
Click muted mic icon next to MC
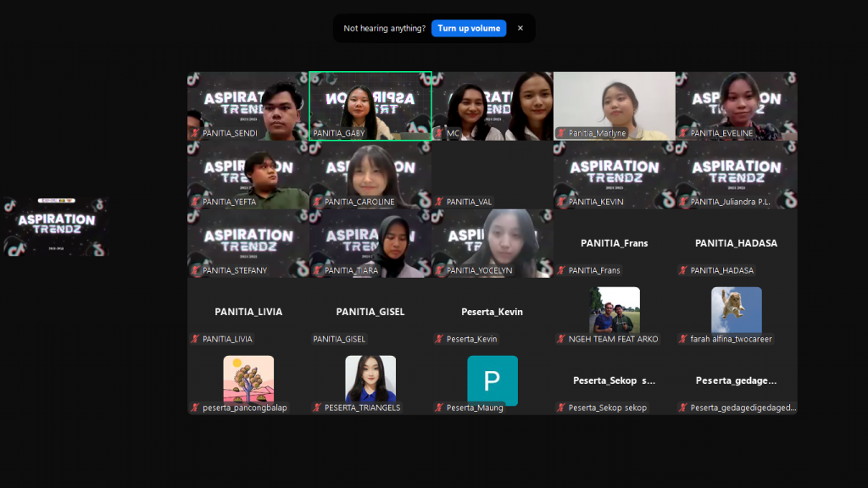click(x=439, y=133)
